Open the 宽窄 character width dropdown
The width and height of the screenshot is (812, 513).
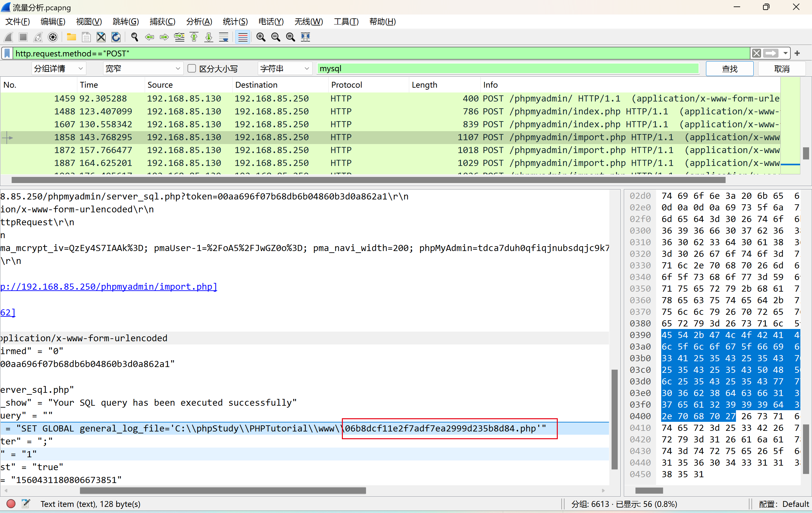click(x=143, y=68)
